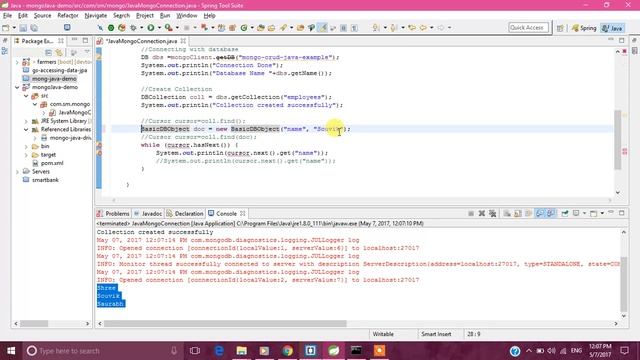Click Remove All Terminated Launches icon
The image size is (640, 360).
tap(493, 213)
